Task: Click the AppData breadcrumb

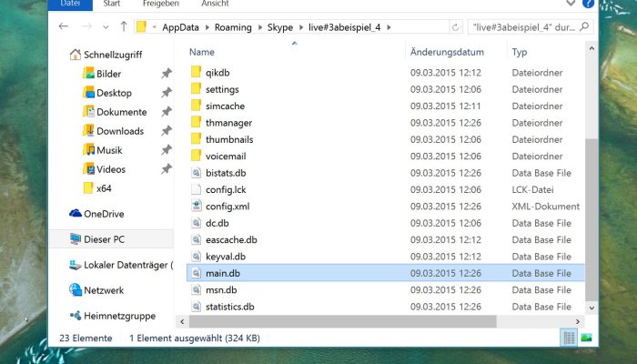Action: coord(180,27)
